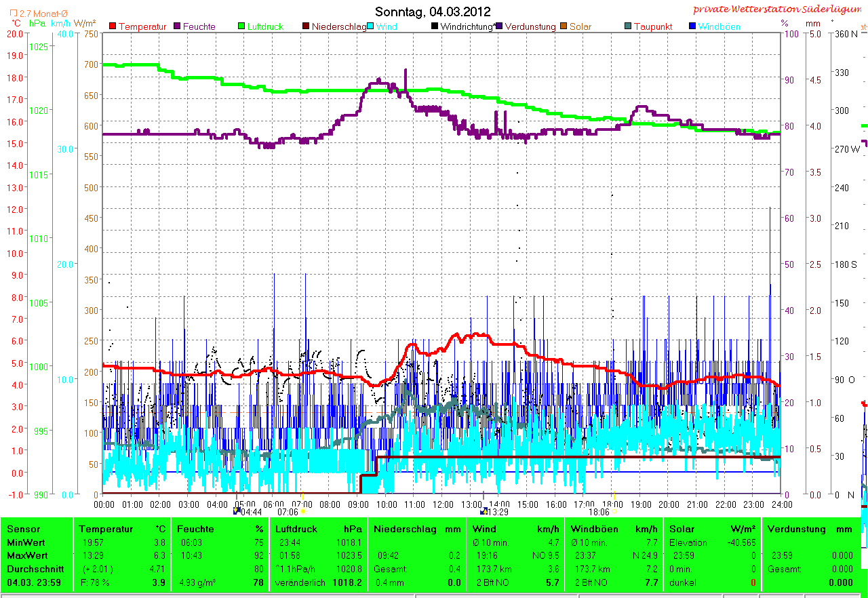Viewport: 868px width, 598px height.
Task: Click the date title Sonntag, 04.03.2012
Action: 433,12
